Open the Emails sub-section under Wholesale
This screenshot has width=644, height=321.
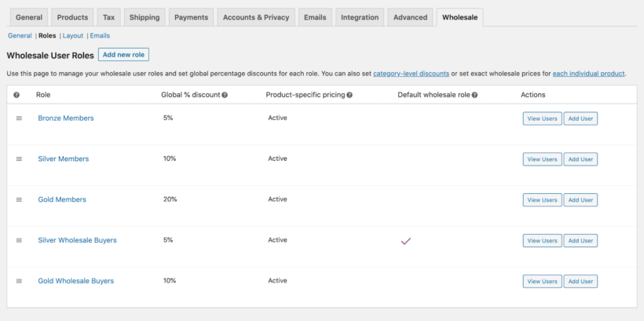pyautogui.click(x=100, y=35)
